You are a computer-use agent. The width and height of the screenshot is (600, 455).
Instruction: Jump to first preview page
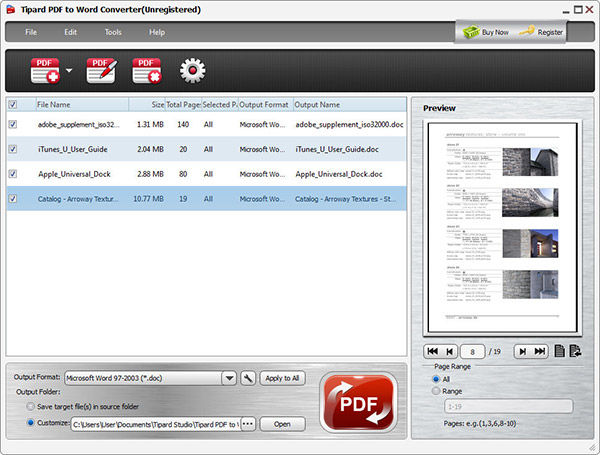coord(433,351)
